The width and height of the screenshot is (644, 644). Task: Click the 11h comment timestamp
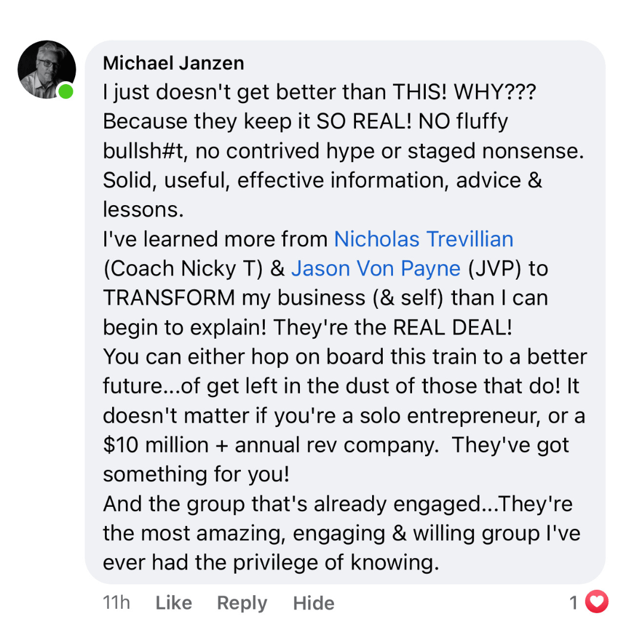pos(116,603)
